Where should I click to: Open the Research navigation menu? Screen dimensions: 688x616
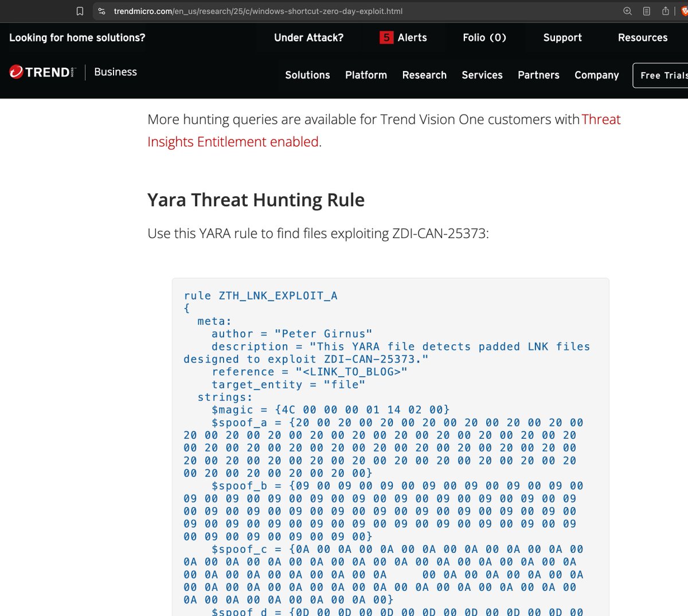coord(424,75)
